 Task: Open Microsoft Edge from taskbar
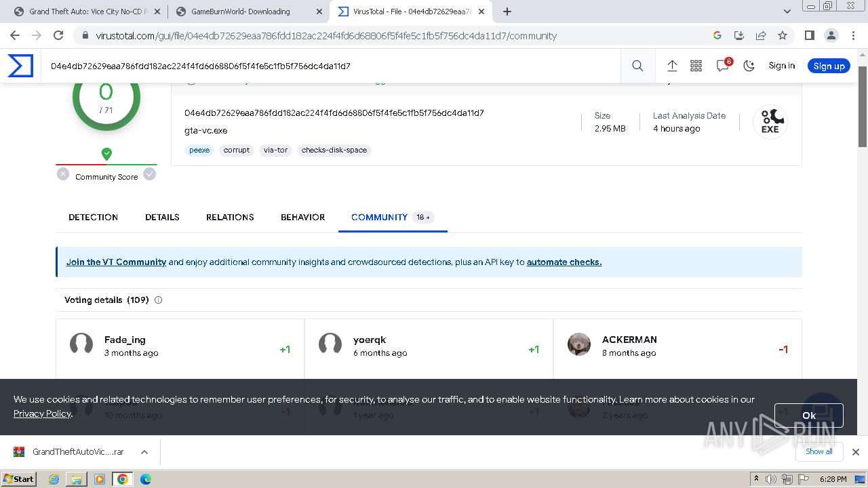[x=146, y=479]
